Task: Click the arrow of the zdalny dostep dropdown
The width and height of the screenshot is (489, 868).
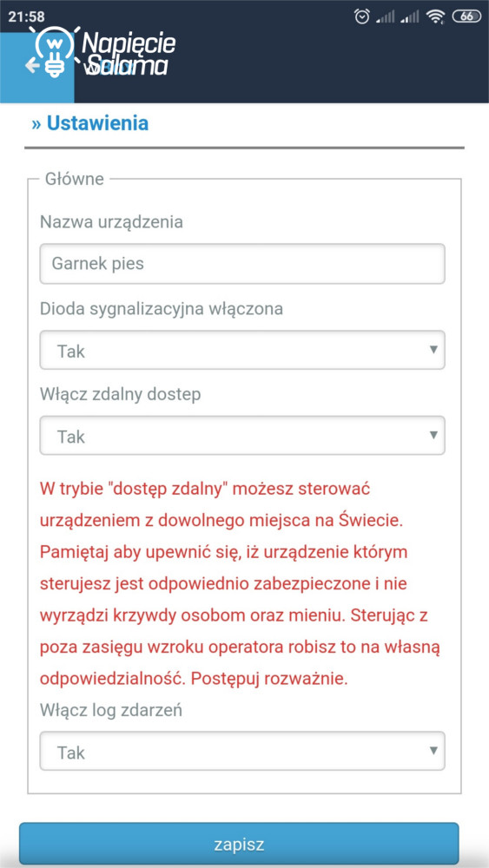Action: (x=433, y=435)
